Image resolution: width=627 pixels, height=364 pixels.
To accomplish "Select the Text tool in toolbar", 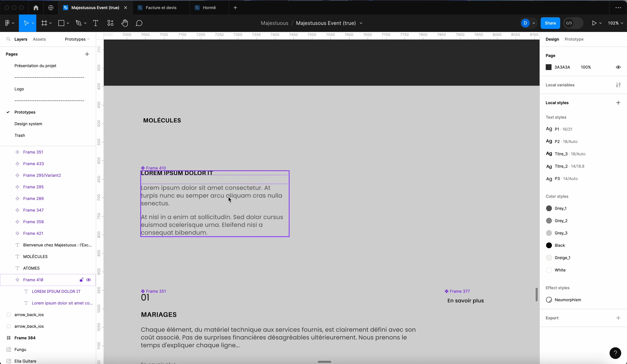I will click(x=96, y=23).
